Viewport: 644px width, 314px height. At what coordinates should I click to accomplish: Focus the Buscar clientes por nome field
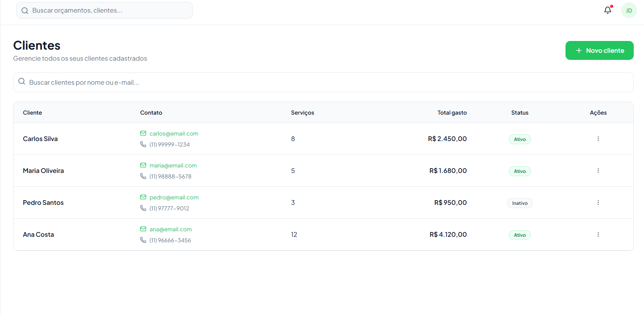(323, 82)
